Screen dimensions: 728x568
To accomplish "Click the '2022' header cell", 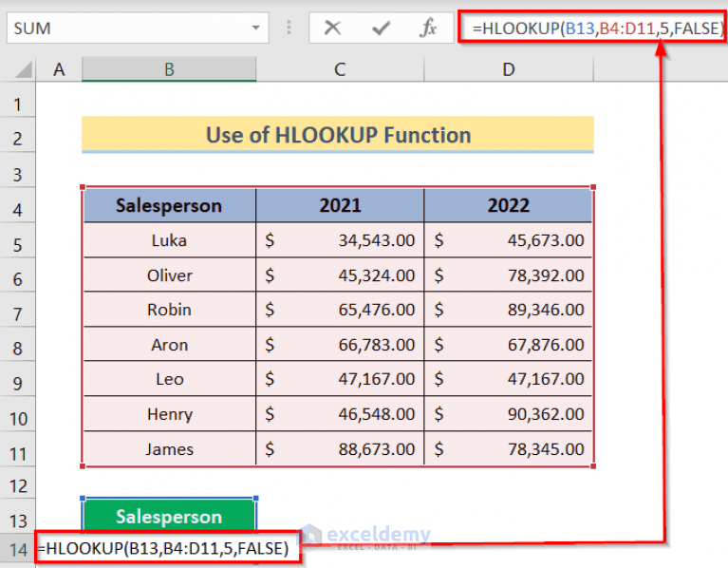I will pyautogui.click(x=509, y=205).
